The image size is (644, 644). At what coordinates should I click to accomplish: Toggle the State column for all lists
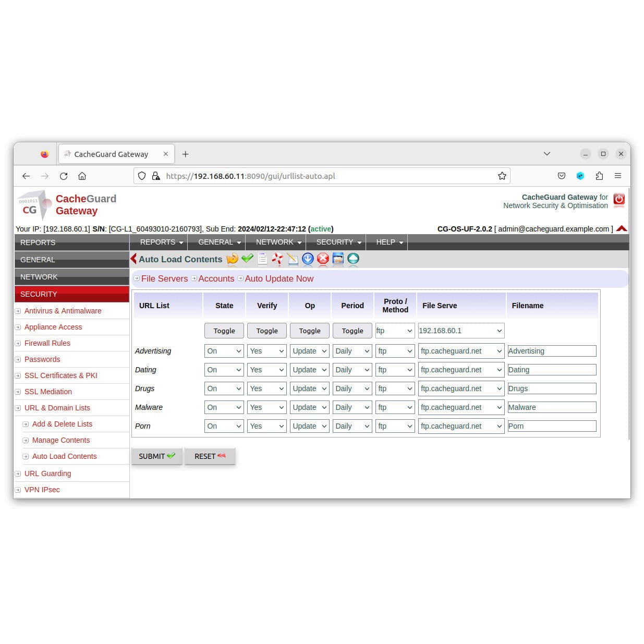click(224, 331)
